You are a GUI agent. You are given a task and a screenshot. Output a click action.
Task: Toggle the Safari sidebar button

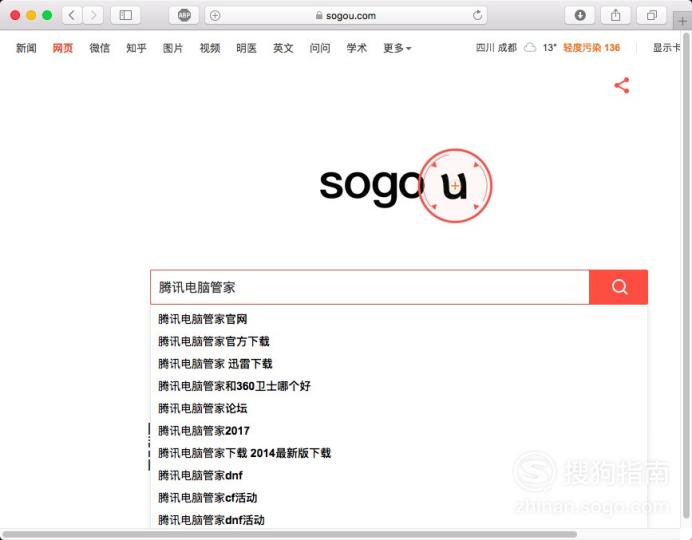pyautogui.click(x=126, y=15)
